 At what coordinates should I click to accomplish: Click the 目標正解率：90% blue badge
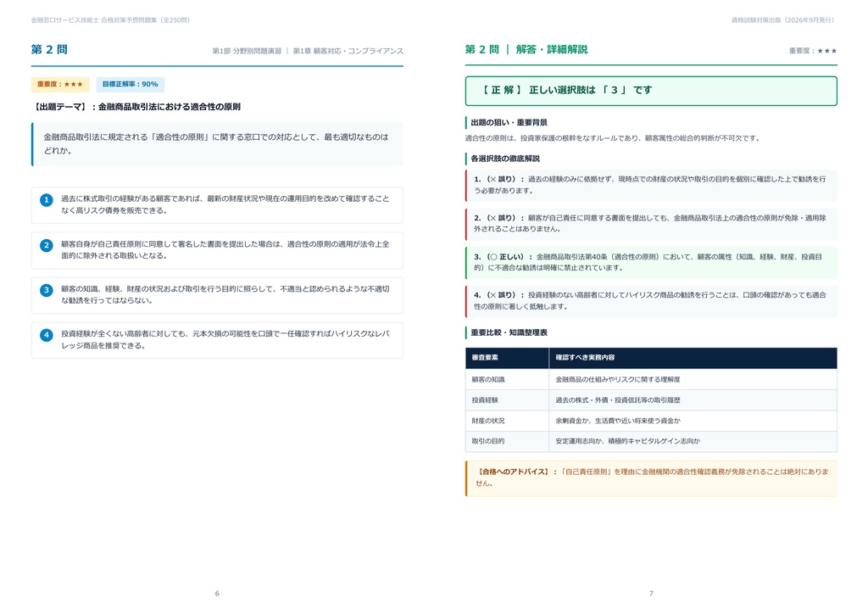point(130,84)
